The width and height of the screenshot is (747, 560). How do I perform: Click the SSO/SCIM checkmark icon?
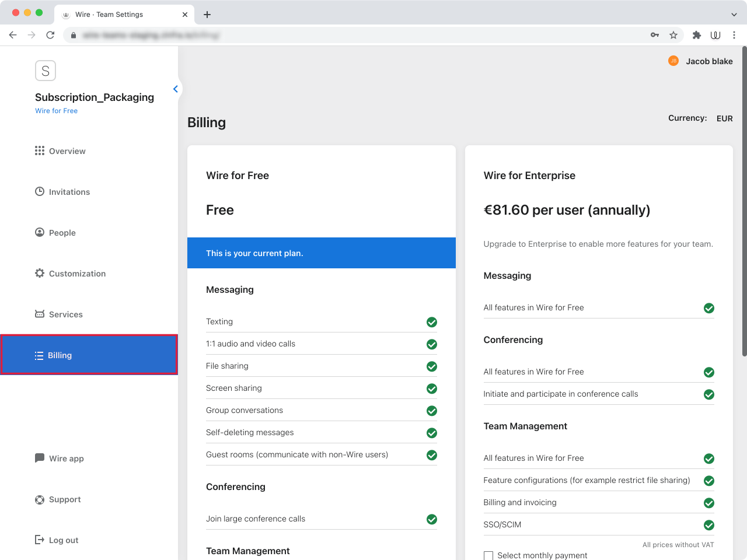click(709, 525)
